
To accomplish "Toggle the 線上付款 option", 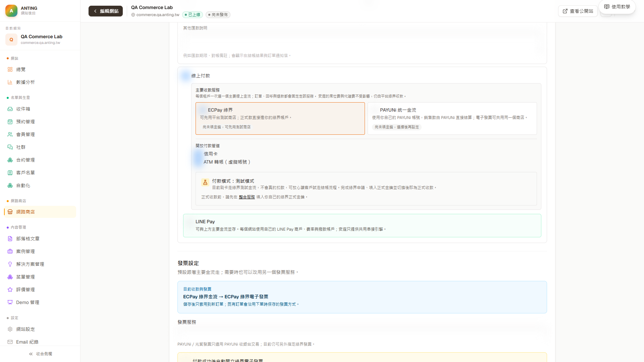I will click(x=186, y=76).
